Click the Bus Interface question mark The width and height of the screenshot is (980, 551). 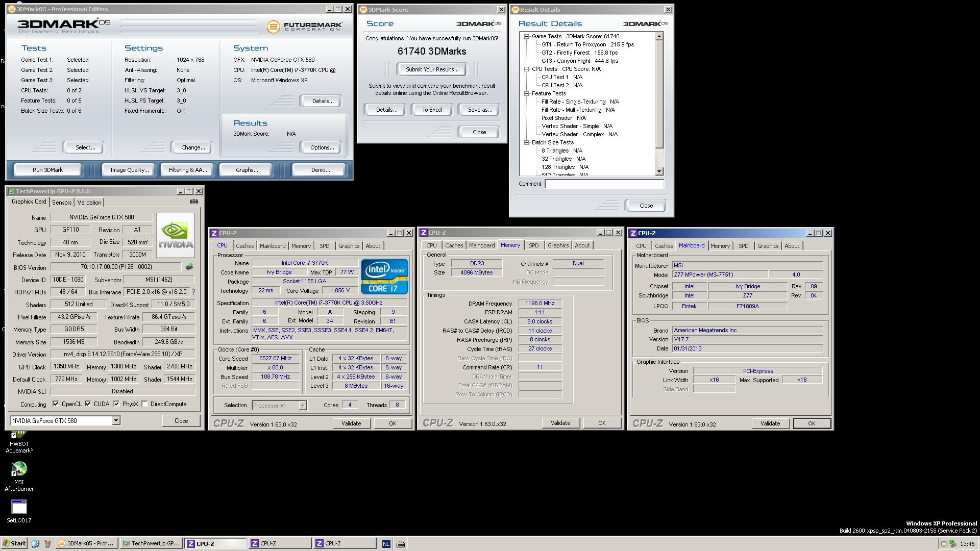pyautogui.click(x=193, y=292)
